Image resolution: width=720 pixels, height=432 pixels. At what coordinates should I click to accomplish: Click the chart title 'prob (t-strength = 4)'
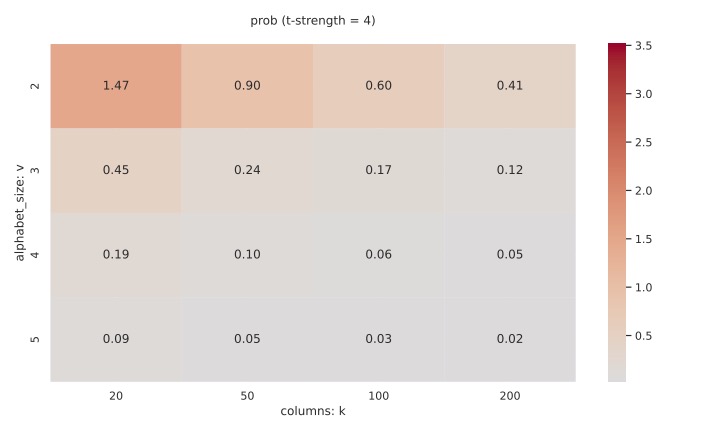pos(313,20)
